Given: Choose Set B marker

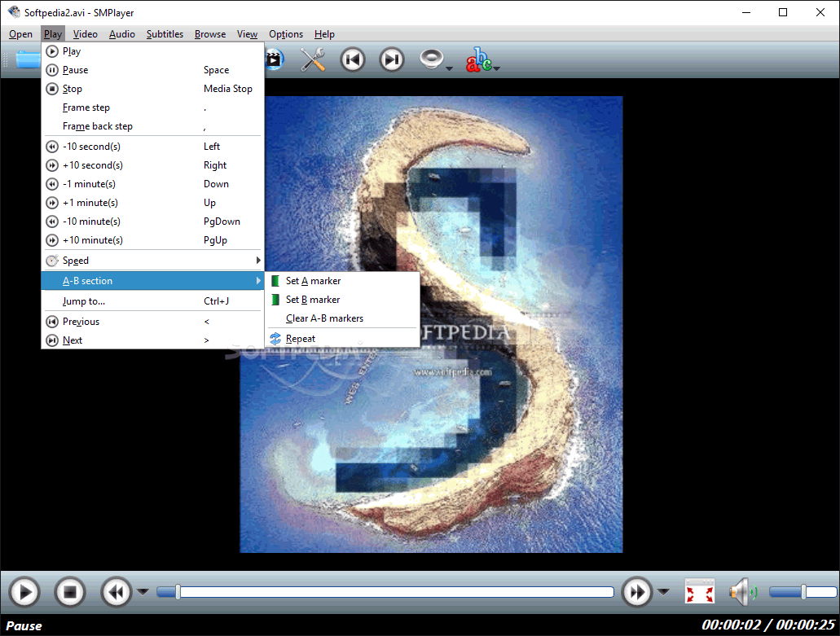Looking at the screenshot, I should (342, 300).
